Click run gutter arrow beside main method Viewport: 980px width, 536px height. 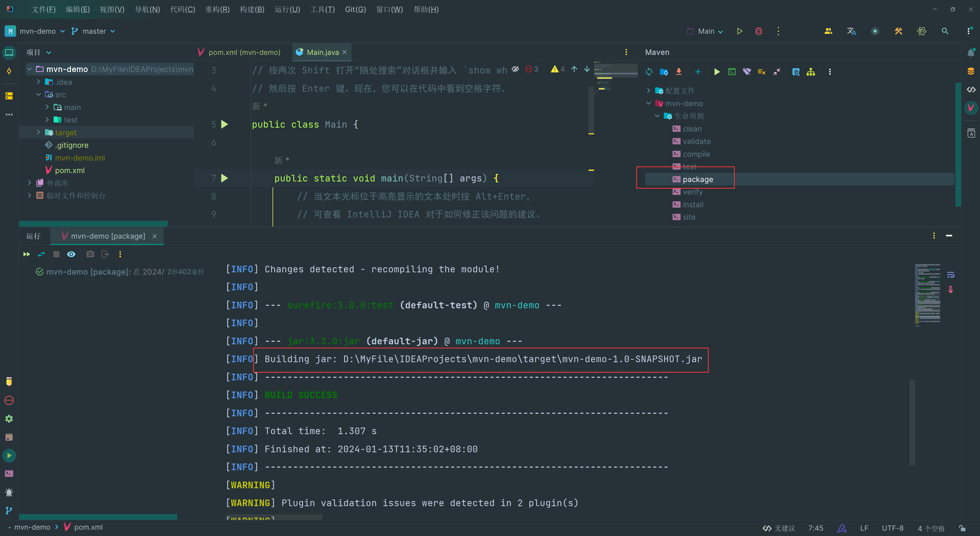(x=225, y=178)
